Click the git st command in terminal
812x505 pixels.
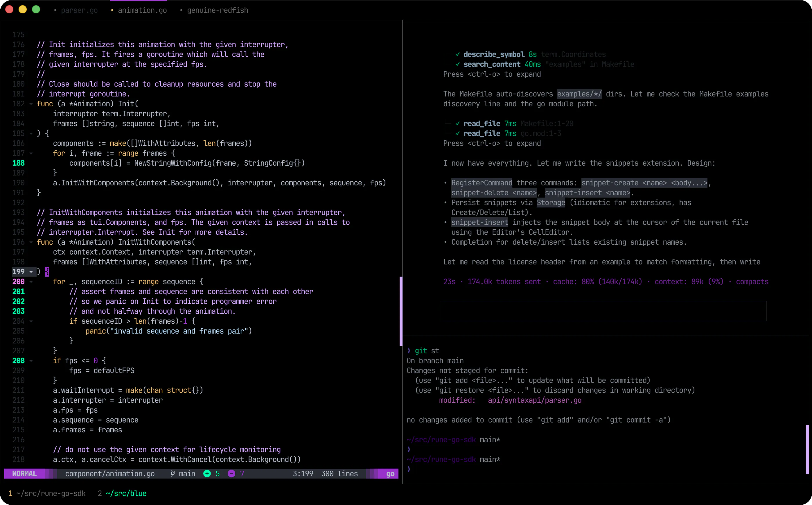pos(427,351)
